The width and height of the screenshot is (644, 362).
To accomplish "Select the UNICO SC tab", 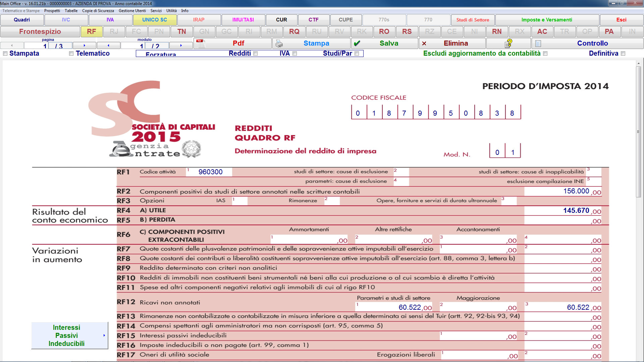I will (x=155, y=20).
